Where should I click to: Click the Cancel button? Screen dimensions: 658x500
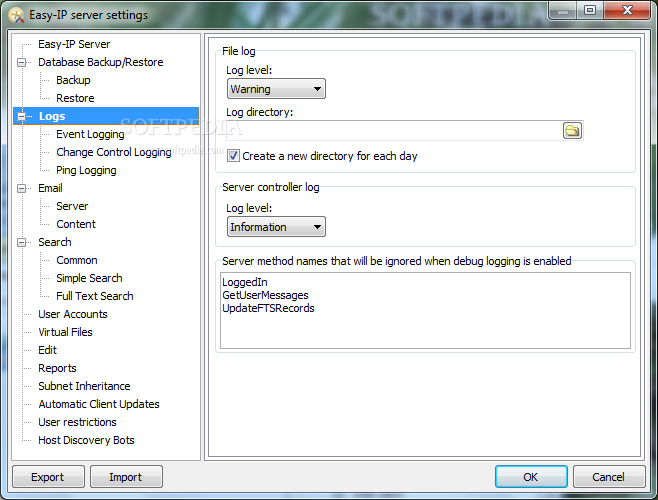pyautogui.click(x=609, y=476)
